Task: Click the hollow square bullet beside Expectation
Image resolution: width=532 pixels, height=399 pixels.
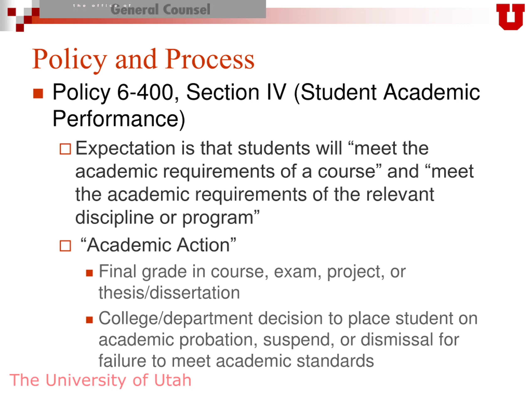Action: 65,149
